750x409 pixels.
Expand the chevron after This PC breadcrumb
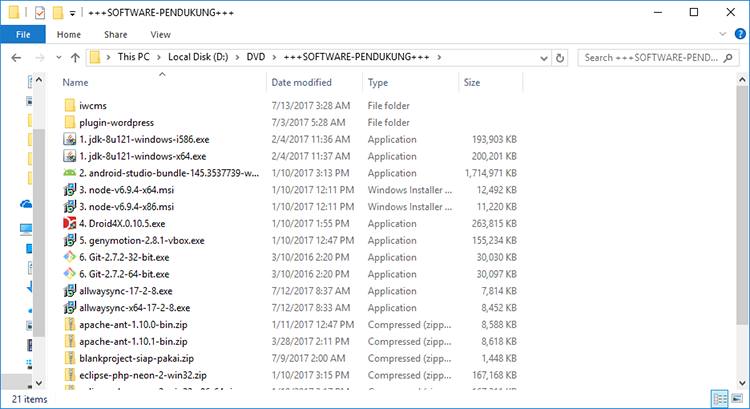click(159, 57)
